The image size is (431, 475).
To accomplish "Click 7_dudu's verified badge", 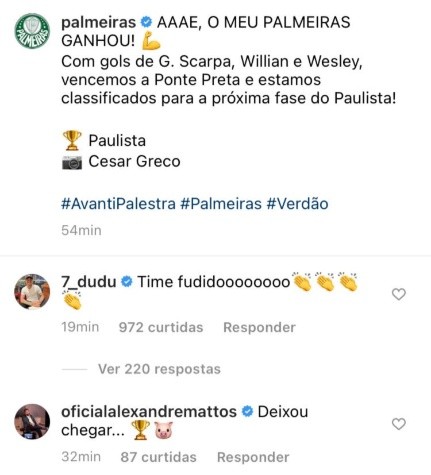I will [x=127, y=282].
